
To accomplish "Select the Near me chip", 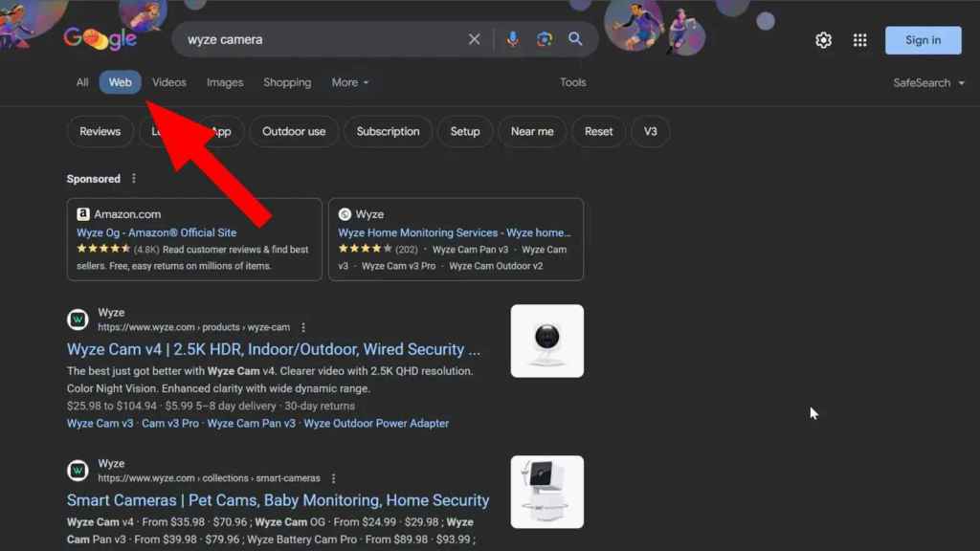I will (532, 132).
